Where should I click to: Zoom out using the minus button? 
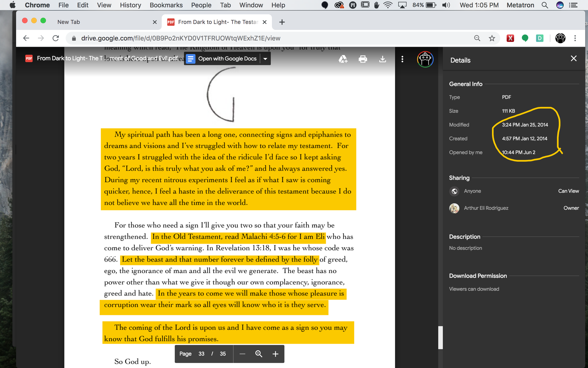242,354
